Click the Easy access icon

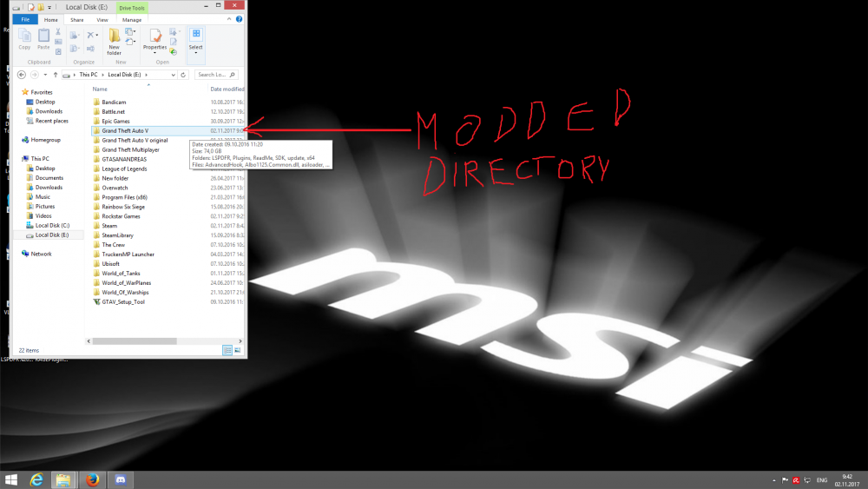pyautogui.click(x=128, y=42)
